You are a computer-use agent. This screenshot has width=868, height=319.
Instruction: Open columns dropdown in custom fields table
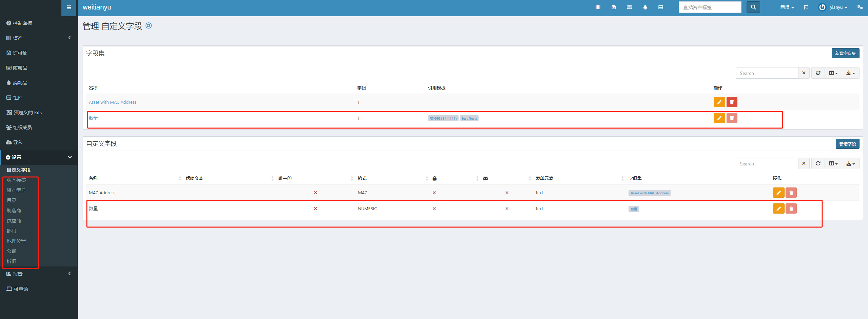click(833, 163)
